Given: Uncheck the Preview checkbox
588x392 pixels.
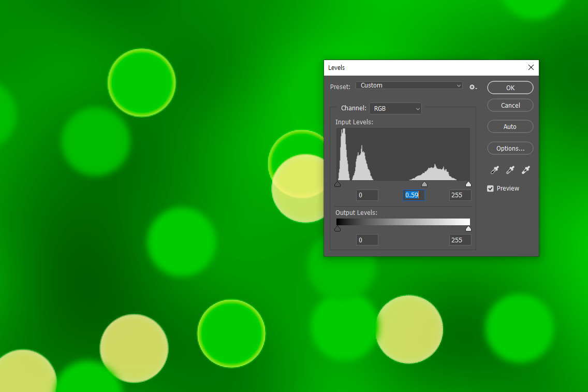Looking at the screenshot, I should pos(490,188).
